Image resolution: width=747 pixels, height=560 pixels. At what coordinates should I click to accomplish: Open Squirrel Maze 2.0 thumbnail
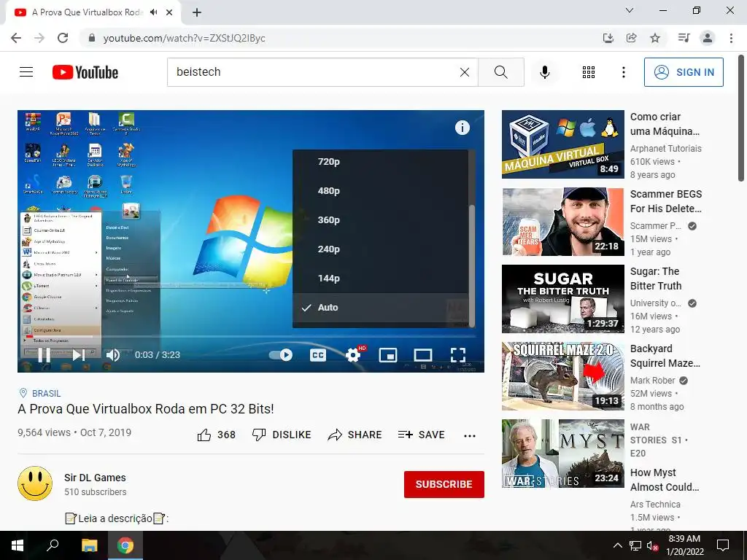(x=562, y=376)
